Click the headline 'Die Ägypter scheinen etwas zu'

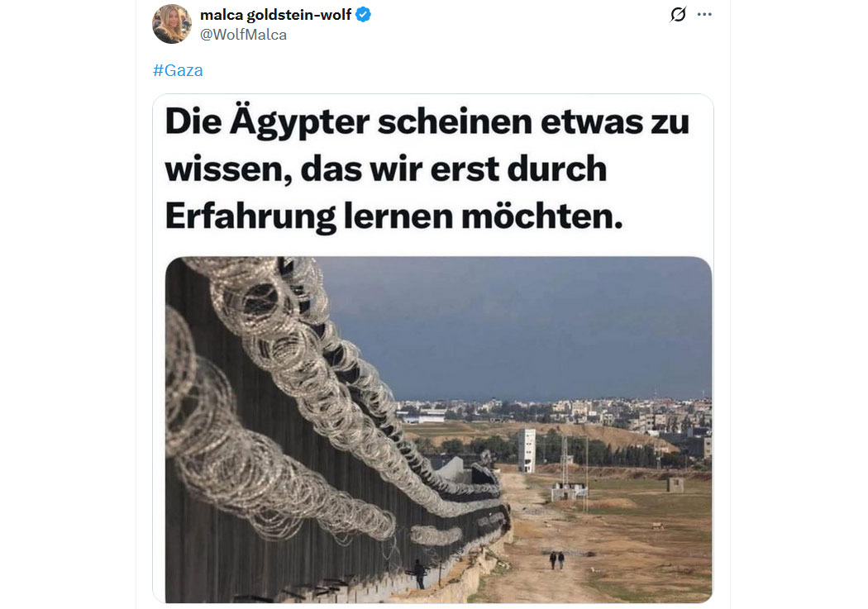point(427,121)
